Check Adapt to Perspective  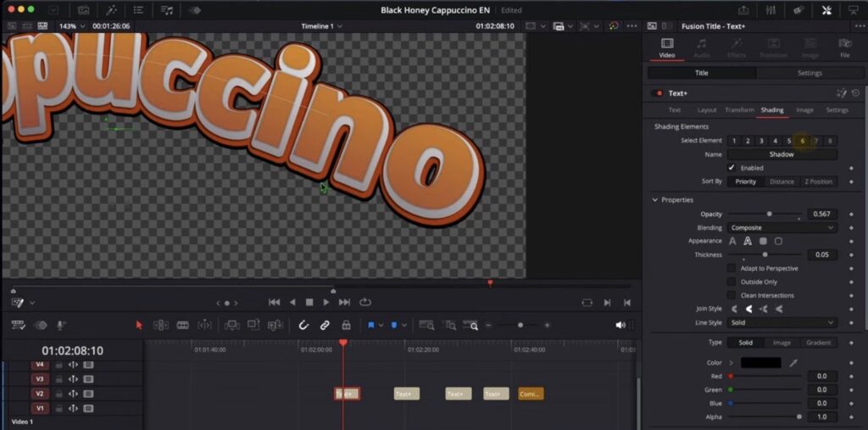732,268
